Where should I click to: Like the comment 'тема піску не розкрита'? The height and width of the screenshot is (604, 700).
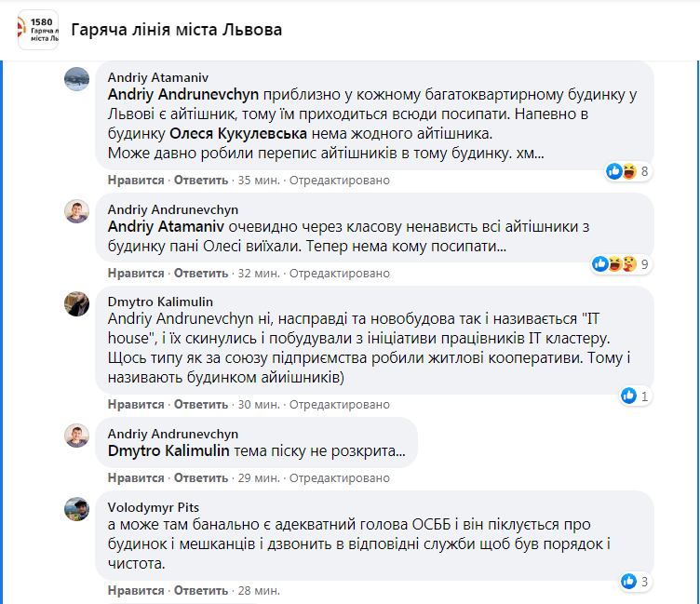136,477
